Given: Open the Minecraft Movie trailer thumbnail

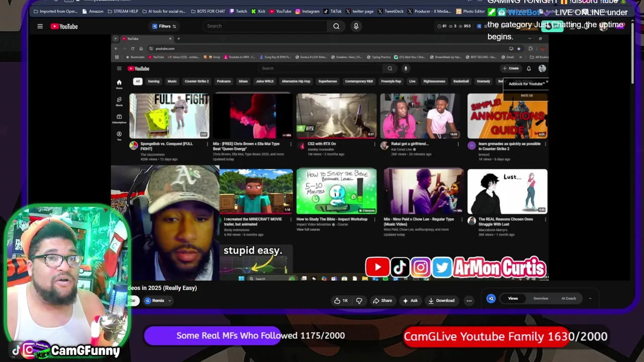Looking at the screenshot, I should (256, 192).
